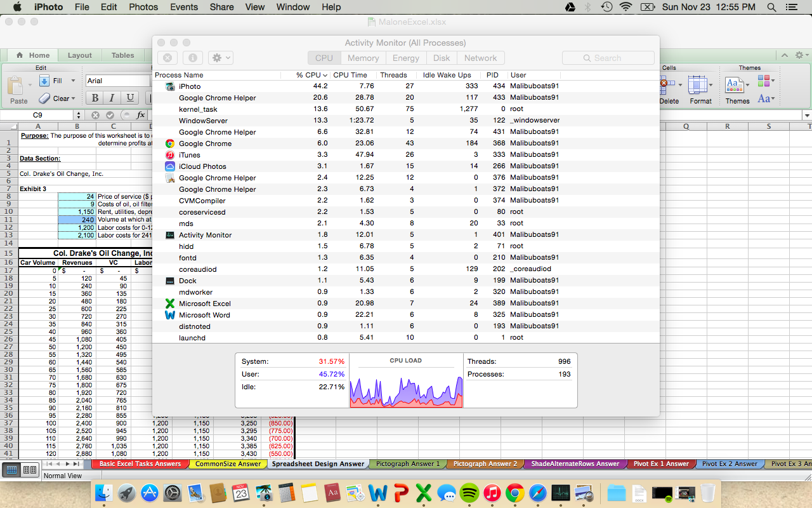Open Excel's Layout ribbon tab
Image resolution: width=812 pixels, height=508 pixels.
coord(80,55)
